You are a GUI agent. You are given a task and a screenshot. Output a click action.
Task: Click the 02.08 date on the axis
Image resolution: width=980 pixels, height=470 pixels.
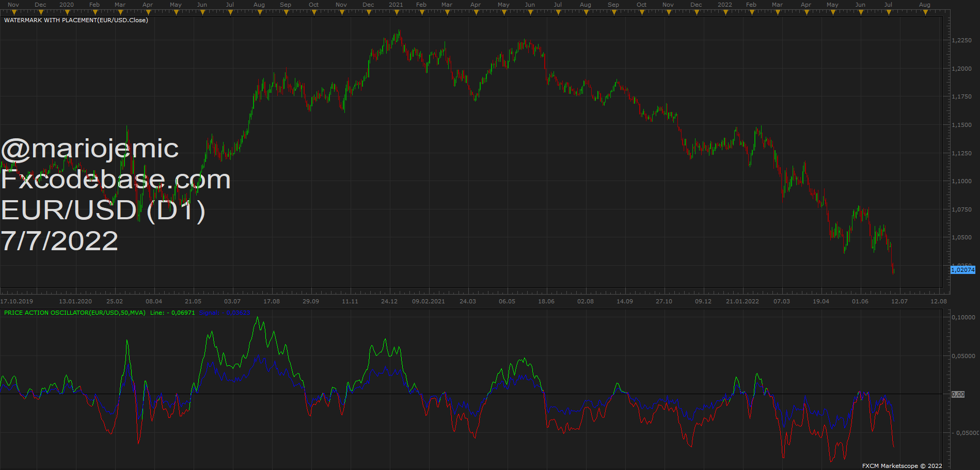(x=586, y=301)
